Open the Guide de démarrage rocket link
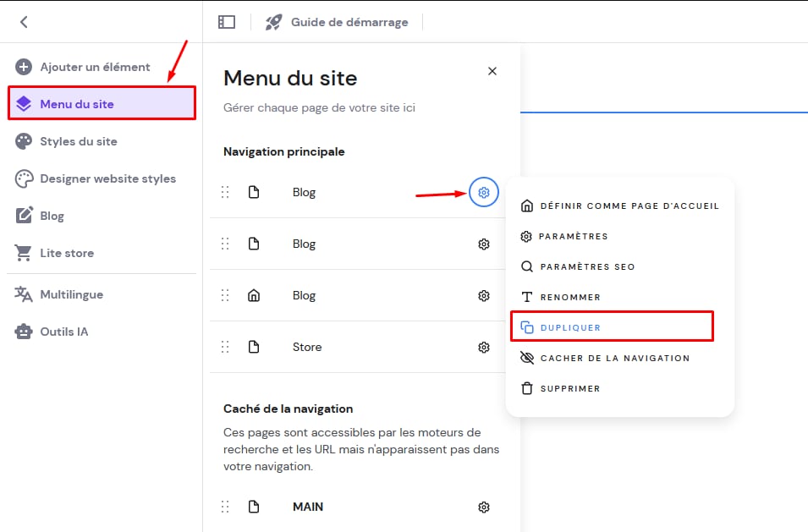This screenshot has height=532, width=808. click(x=337, y=22)
